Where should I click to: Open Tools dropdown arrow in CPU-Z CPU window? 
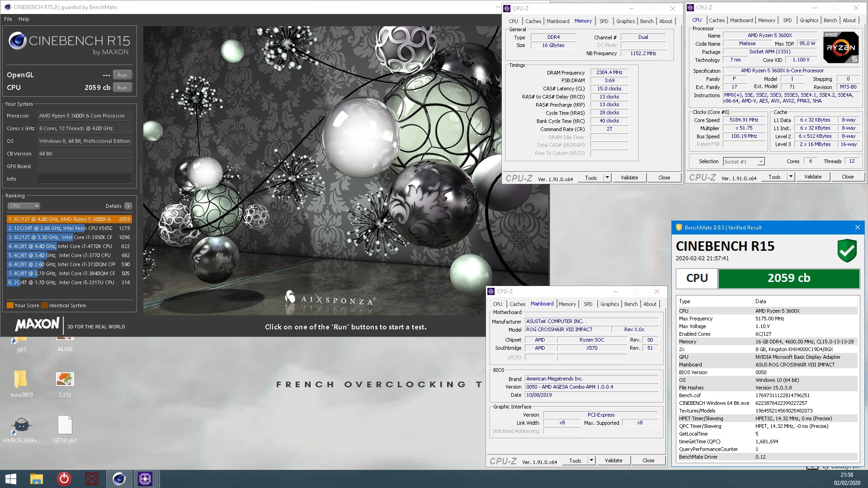(791, 177)
